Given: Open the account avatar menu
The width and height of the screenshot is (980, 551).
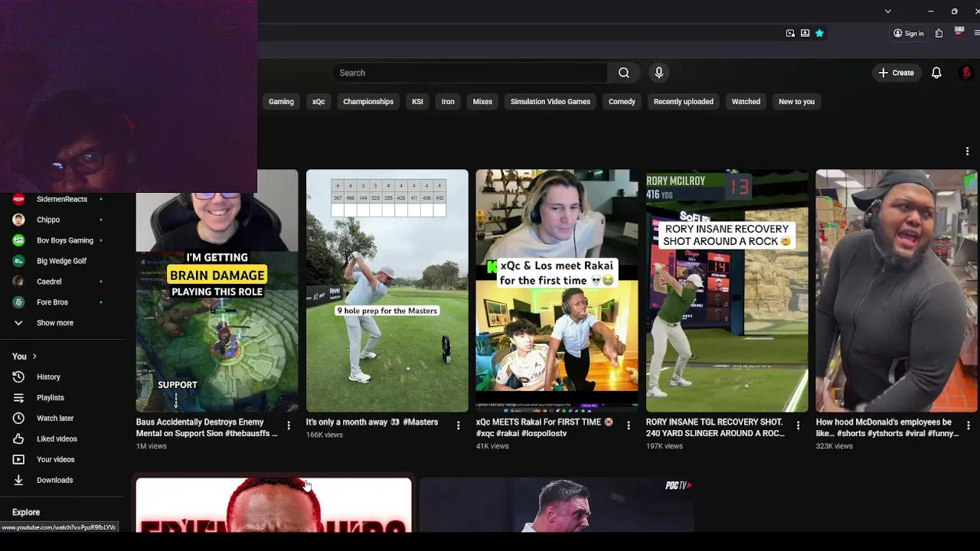Looking at the screenshot, I should point(966,73).
